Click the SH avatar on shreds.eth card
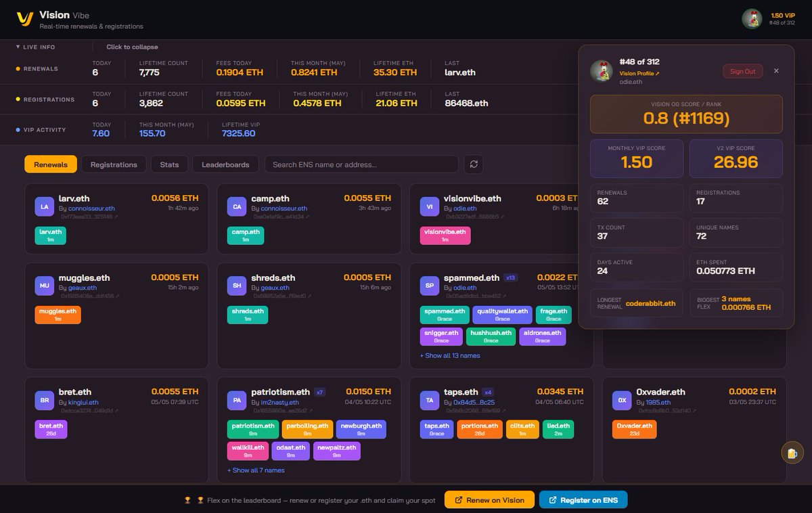This screenshot has width=812, height=513. point(237,286)
